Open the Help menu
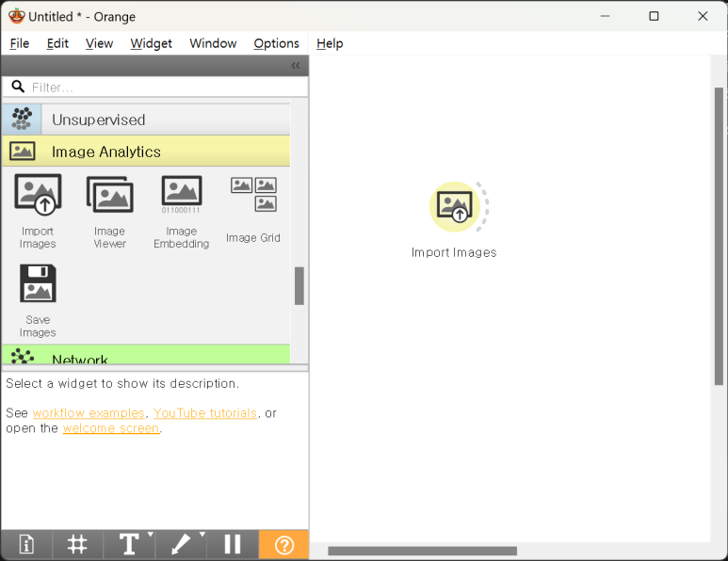 [x=330, y=43]
